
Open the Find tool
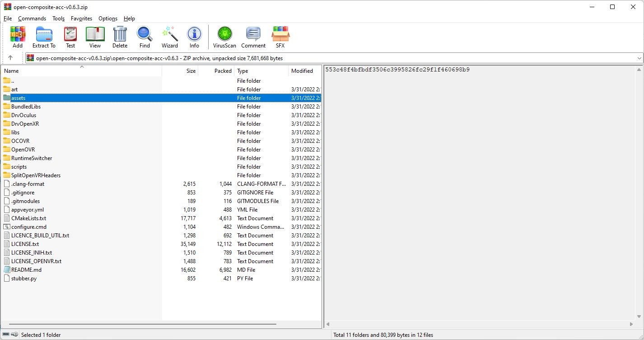145,37
